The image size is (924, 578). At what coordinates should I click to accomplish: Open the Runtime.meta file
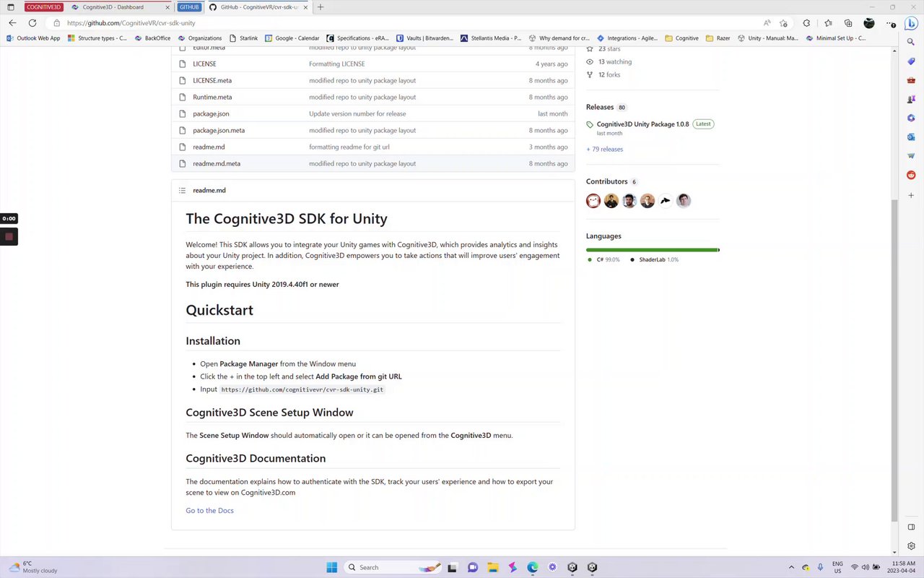212,97
